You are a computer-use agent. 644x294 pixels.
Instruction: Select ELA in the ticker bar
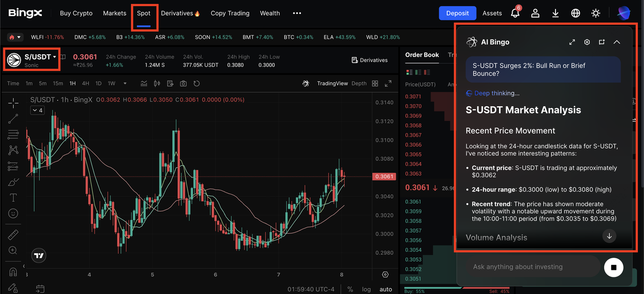pos(339,37)
